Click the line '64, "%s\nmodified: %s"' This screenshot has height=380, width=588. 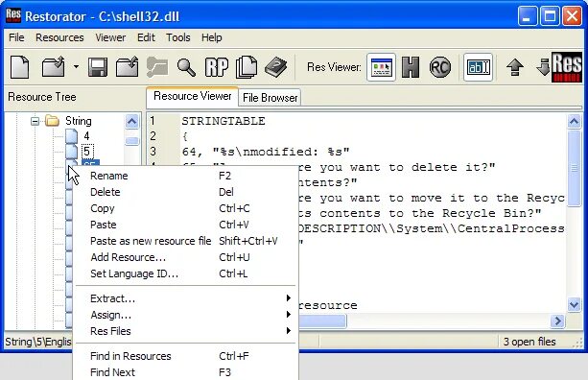click(x=266, y=152)
